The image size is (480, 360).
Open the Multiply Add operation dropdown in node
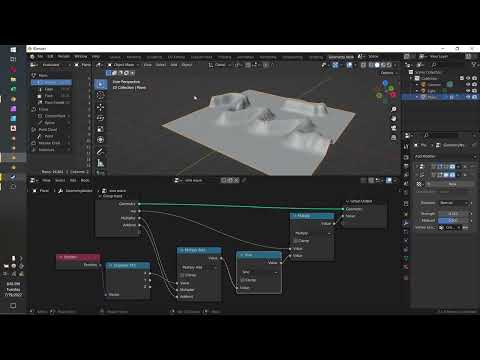199,267
